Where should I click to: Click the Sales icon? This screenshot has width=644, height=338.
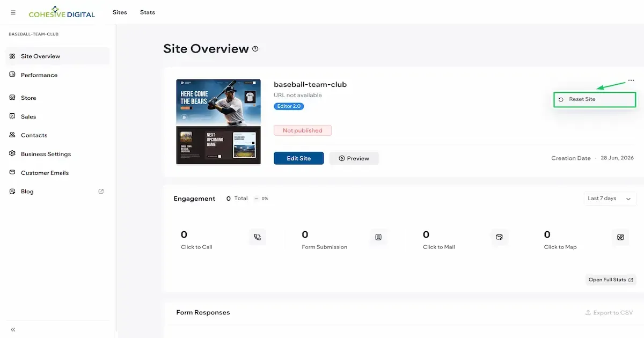tap(12, 116)
